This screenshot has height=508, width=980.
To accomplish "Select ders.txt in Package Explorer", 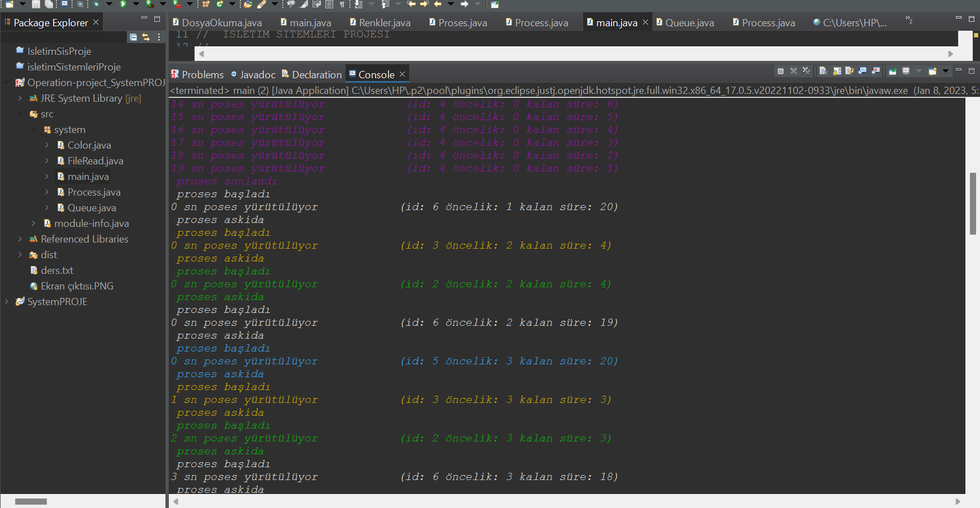I will [56, 270].
